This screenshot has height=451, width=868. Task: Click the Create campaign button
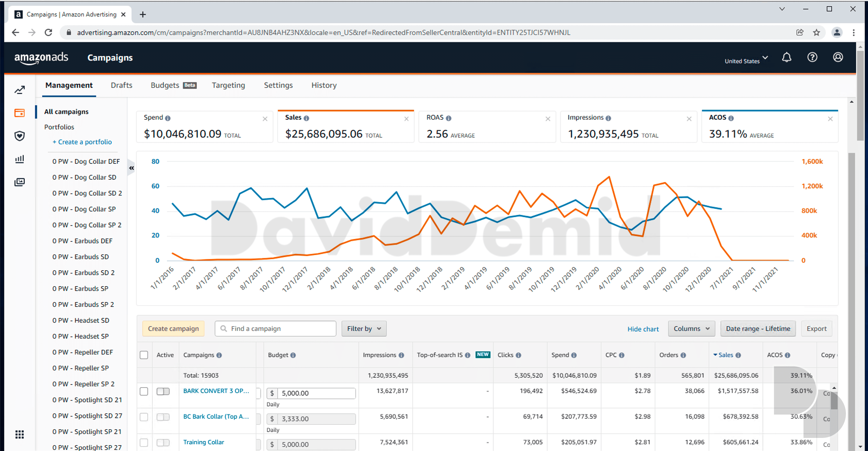coord(173,328)
